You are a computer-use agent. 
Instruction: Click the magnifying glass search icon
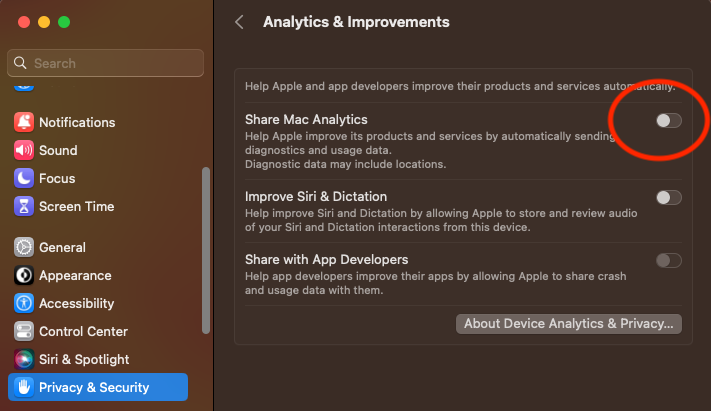[x=20, y=63]
